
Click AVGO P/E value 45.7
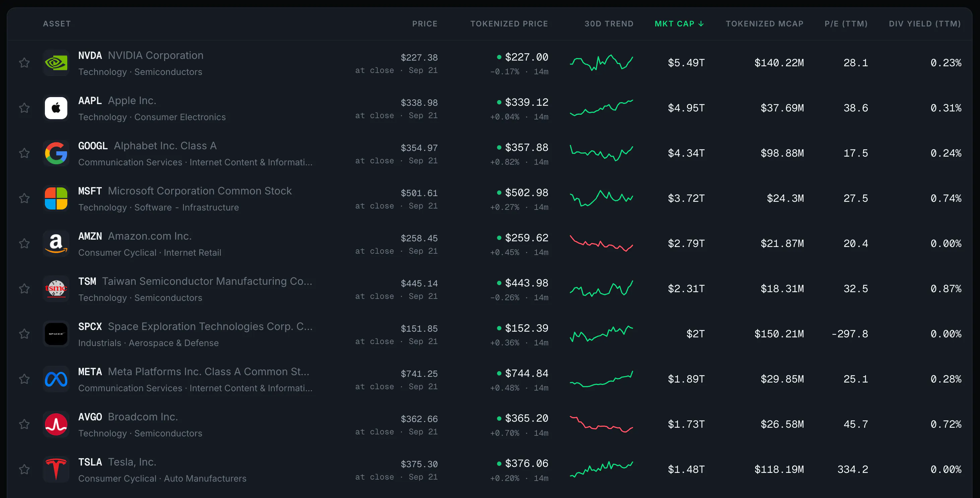(x=856, y=425)
